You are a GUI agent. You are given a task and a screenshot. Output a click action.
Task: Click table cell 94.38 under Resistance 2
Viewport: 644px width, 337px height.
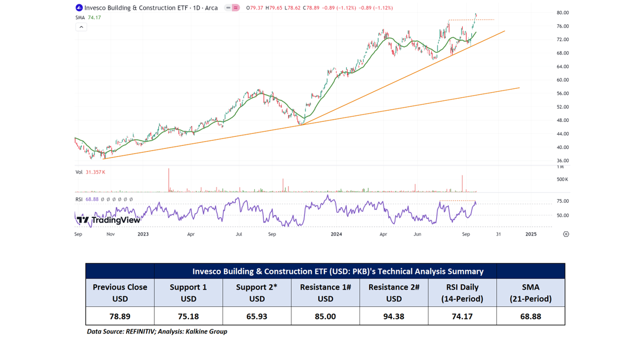click(394, 316)
